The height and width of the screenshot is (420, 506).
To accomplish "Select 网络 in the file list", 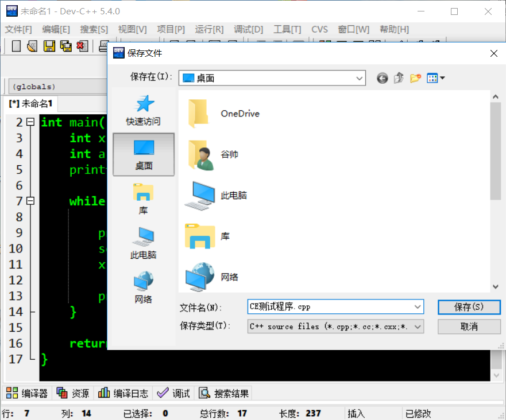I will click(x=212, y=277).
